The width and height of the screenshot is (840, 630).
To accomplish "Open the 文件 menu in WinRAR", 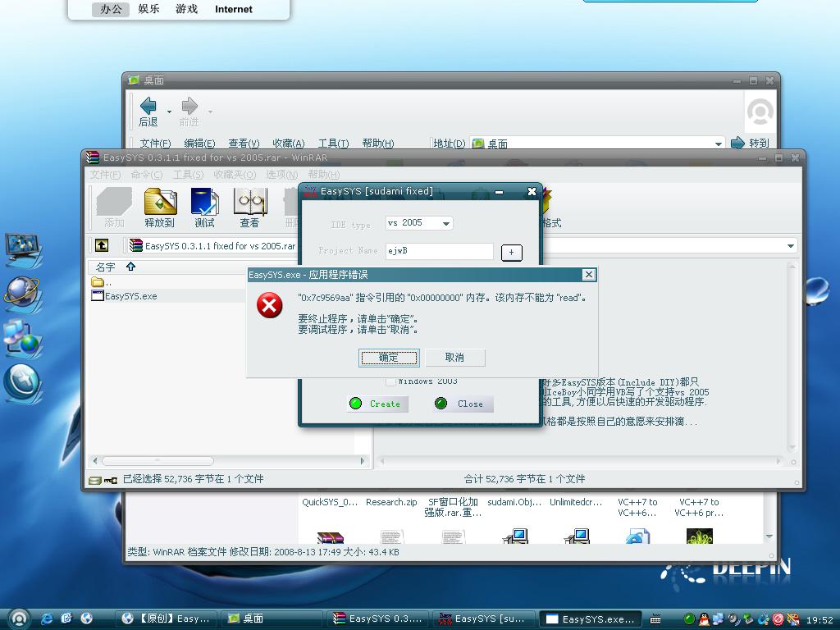I will (x=105, y=175).
